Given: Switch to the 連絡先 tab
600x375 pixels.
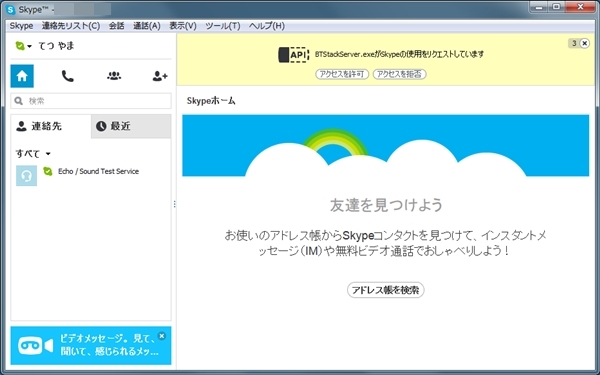Looking at the screenshot, I should pos(51,126).
